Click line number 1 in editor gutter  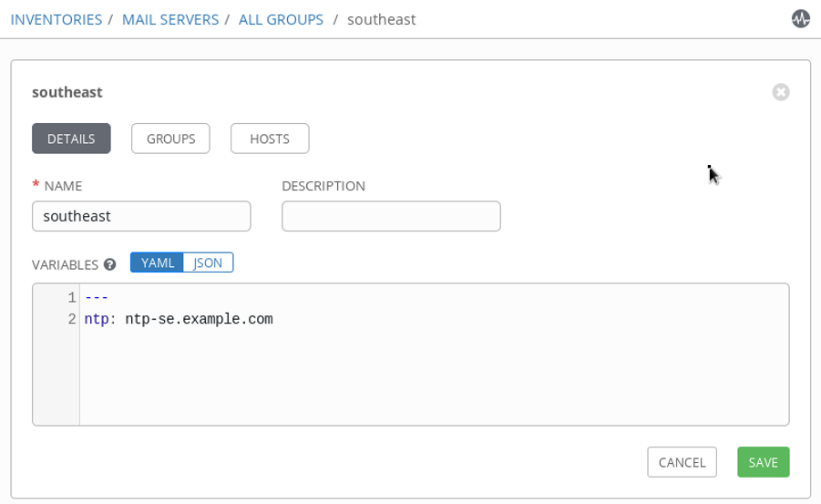72,298
